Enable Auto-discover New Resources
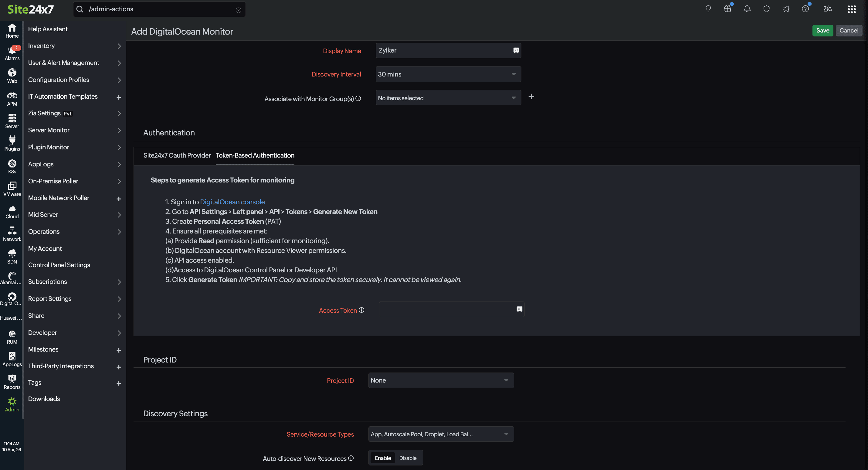The image size is (868, 470). tap(382, 458)
